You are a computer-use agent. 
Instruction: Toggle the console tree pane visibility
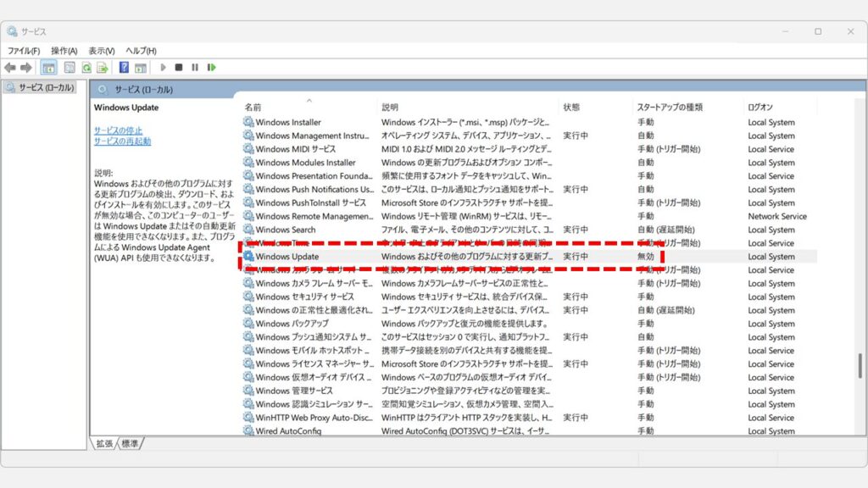pyautogui.click(x=48, y=68)
